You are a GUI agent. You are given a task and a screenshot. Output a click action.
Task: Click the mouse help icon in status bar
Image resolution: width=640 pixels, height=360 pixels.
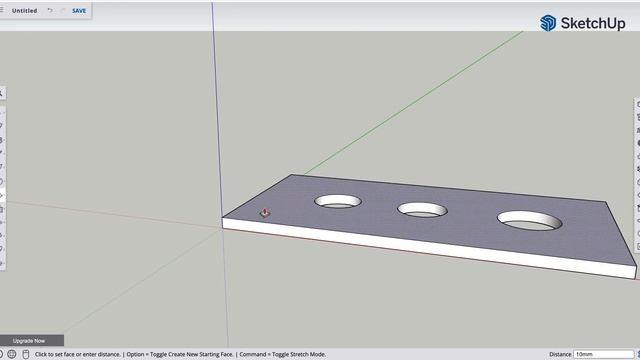(26, 354)
